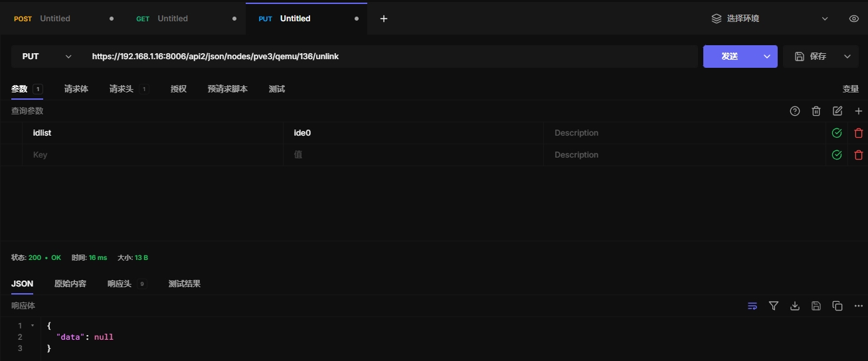The height and width of the screenshot is (361, 868).
Task: Click the filter icon in response toolbar
Action: point(773,306)
